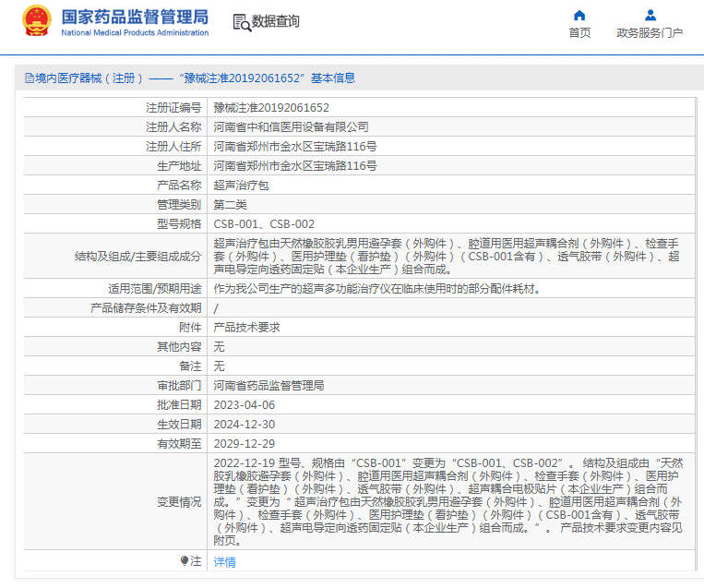Open the 详情 details link

tap(224, 561)
